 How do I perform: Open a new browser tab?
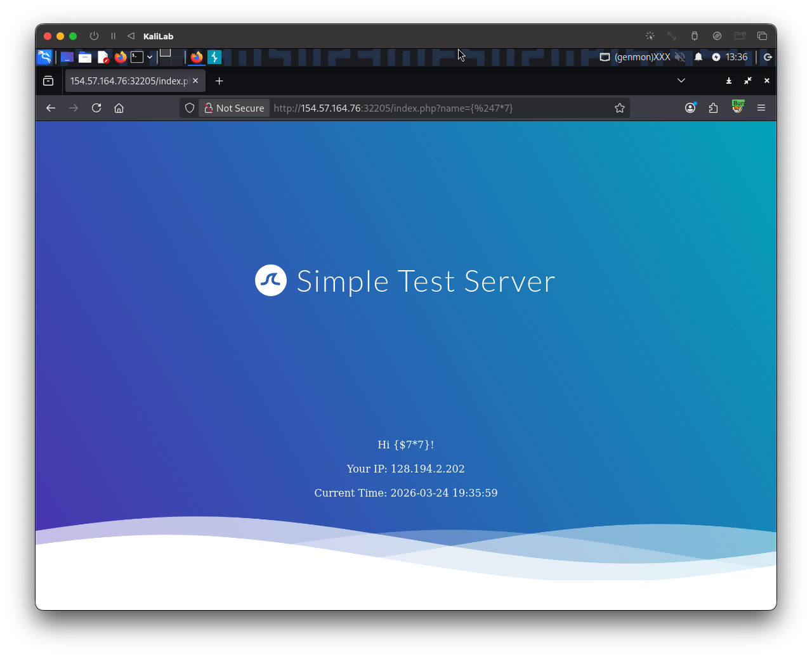(219, 81)
